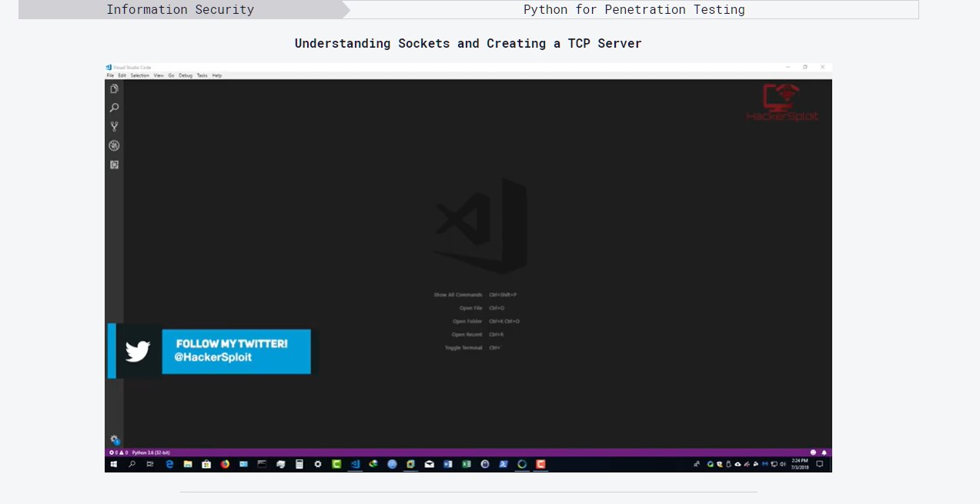
Task: Open the Selection menu
Action: pos(139,75)
